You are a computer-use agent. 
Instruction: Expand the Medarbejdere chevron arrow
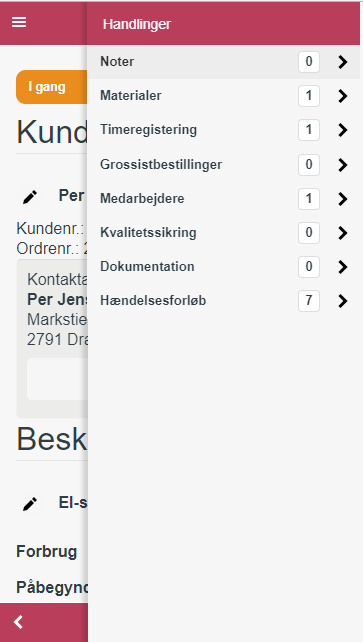pyautogui.click(x=343, y=199)
